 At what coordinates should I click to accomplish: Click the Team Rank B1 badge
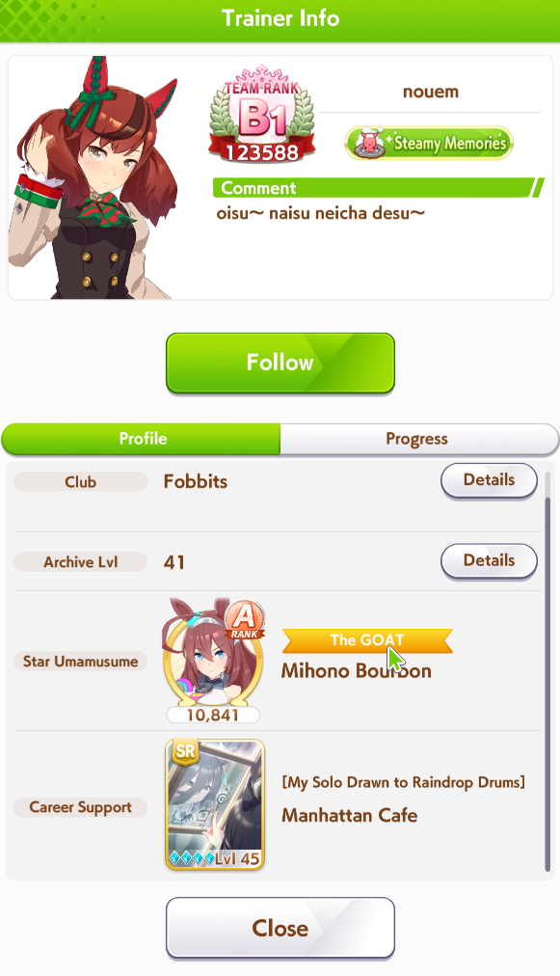tap(261, 113)
